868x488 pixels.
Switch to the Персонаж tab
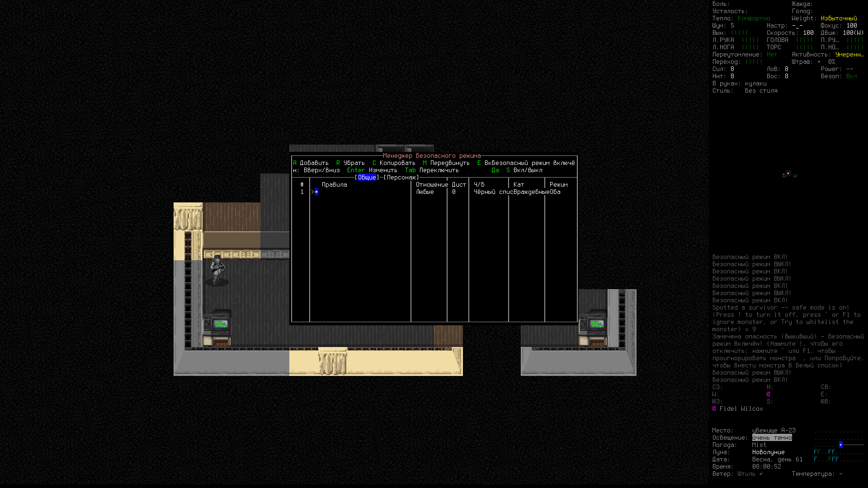401,177
